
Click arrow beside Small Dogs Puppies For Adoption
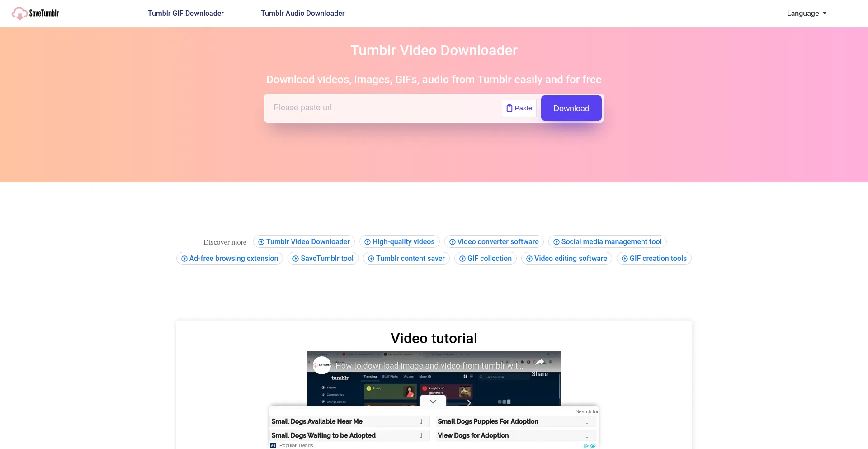click(587, 421)
